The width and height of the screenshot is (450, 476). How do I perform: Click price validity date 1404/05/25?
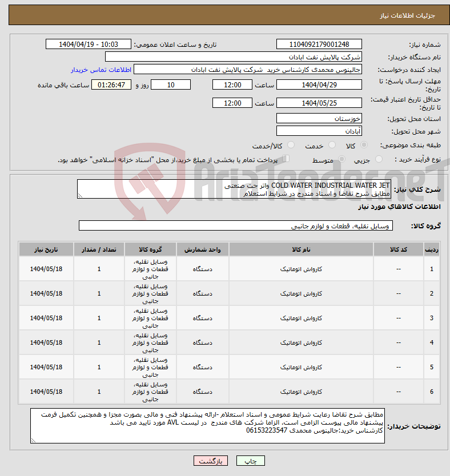(319, 103)
